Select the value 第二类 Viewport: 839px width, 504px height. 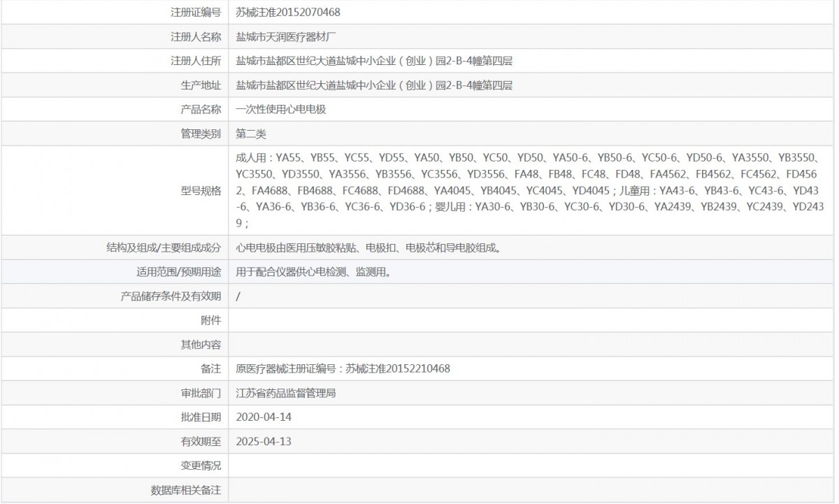(x=251, y=134)
